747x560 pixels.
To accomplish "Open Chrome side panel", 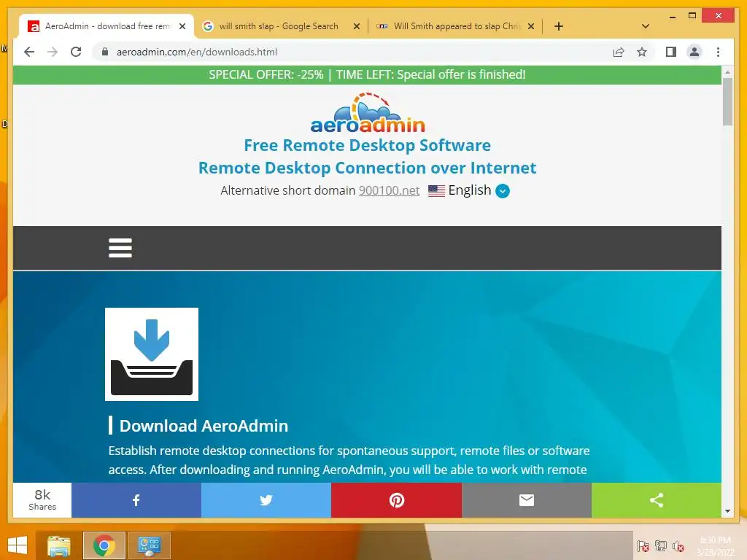I will pos(671,52).
